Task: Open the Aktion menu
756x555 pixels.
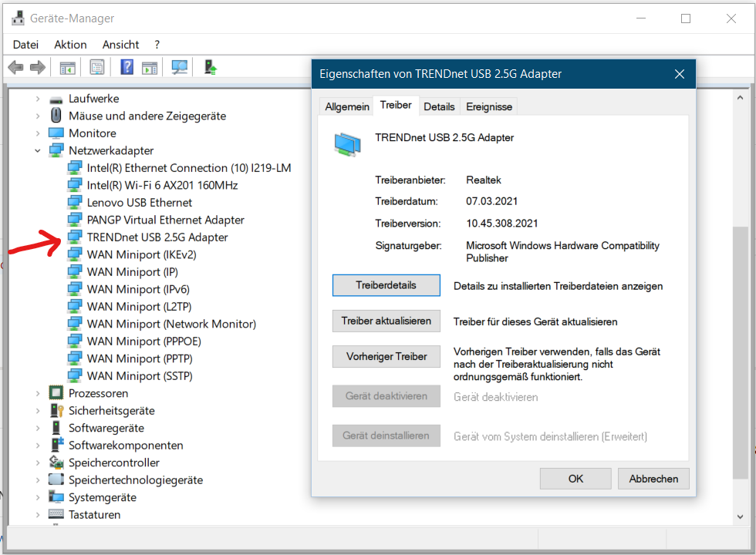Action: coord(70,45)
